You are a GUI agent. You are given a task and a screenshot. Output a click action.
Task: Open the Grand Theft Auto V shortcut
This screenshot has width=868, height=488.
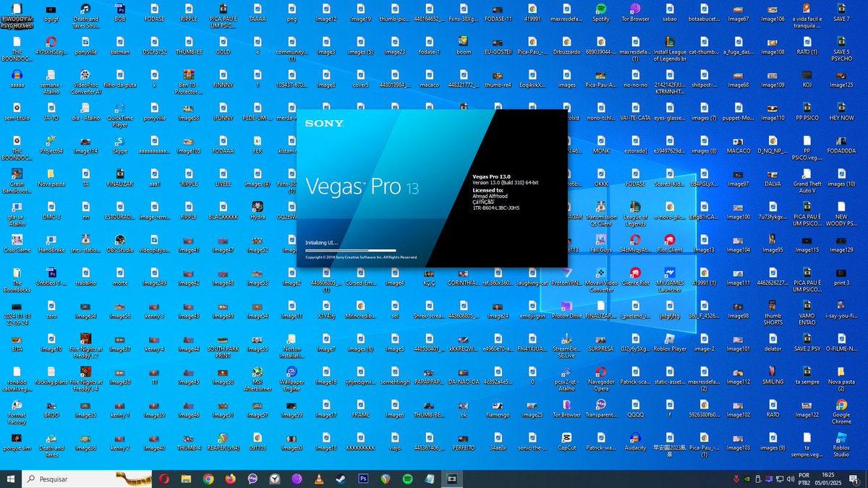point(807,181)
